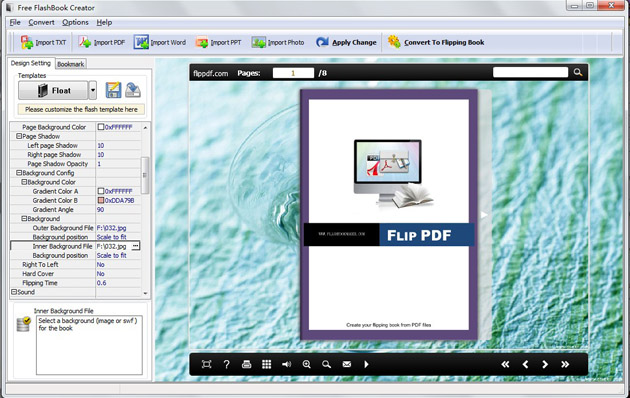The image size is (630, 398).
Task: Go to the previous page
Action: [x=525, y=364]
